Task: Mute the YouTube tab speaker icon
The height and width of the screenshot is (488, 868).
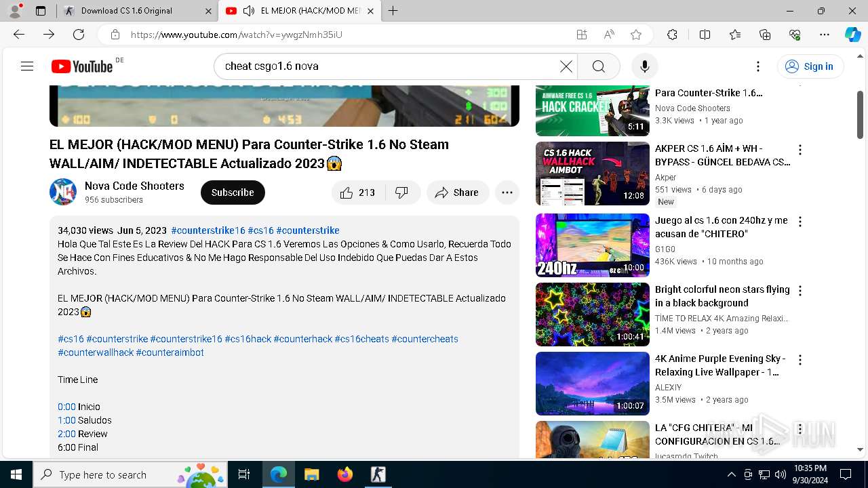Action: click(x=249, y=11)
